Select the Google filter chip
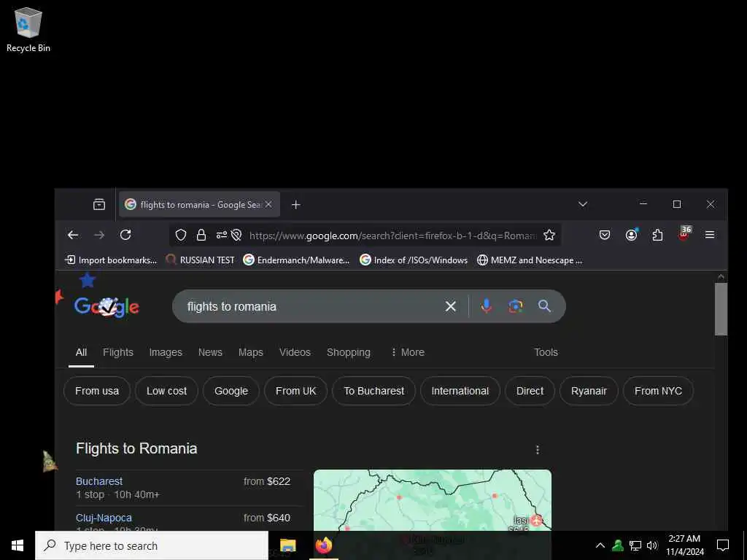This screenshot has height=560, width=747. [231, 391]
